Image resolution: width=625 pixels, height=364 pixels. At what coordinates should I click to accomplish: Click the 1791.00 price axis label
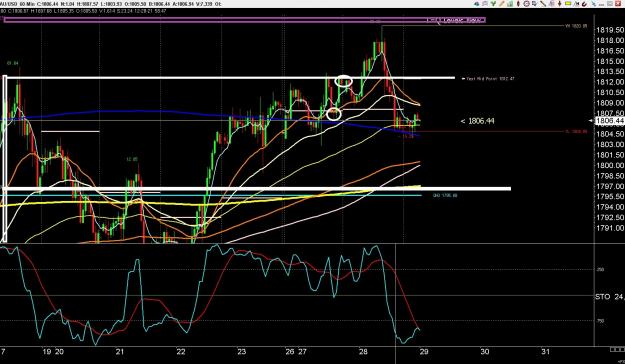click(609, 228)
